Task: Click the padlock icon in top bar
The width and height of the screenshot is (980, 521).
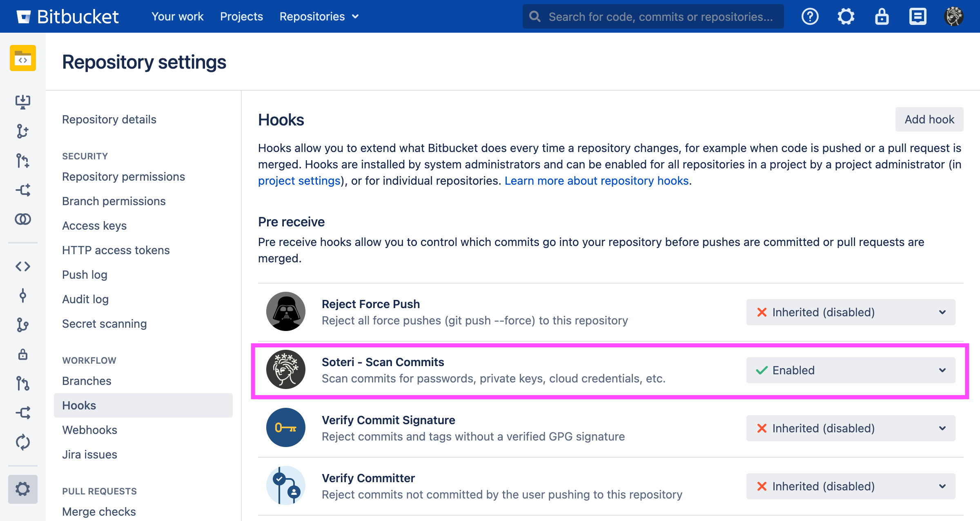Action: coord(882,16)
